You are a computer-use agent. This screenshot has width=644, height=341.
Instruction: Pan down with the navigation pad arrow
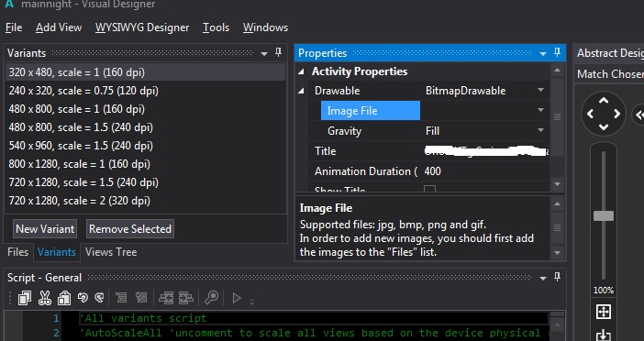(x=604, y=127)
